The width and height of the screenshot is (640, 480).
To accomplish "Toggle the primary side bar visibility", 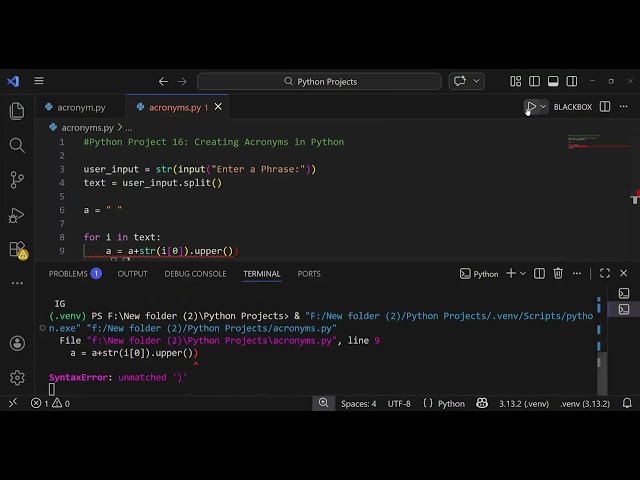I will coord(534,81).
